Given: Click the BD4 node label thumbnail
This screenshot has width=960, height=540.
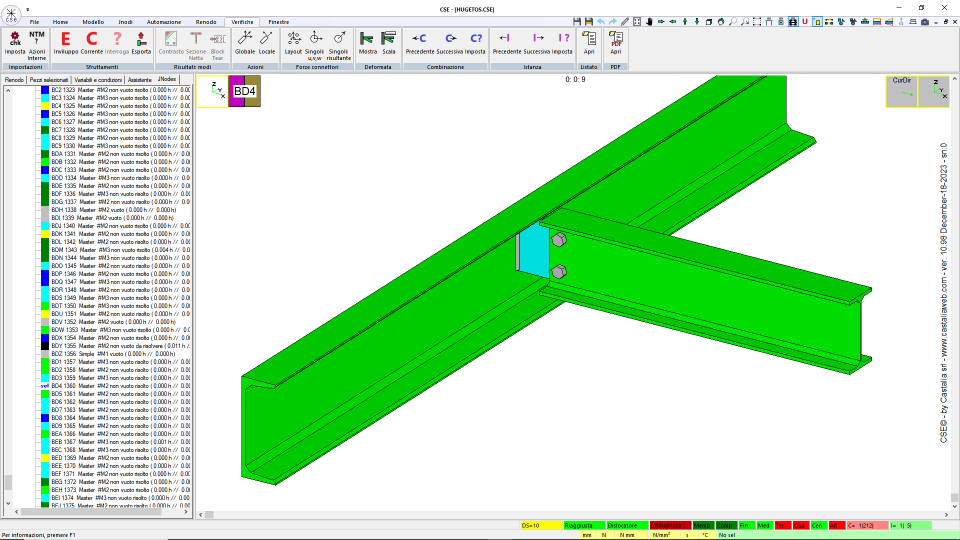Looking at the screenshot, I should click(x=244, y=91).
